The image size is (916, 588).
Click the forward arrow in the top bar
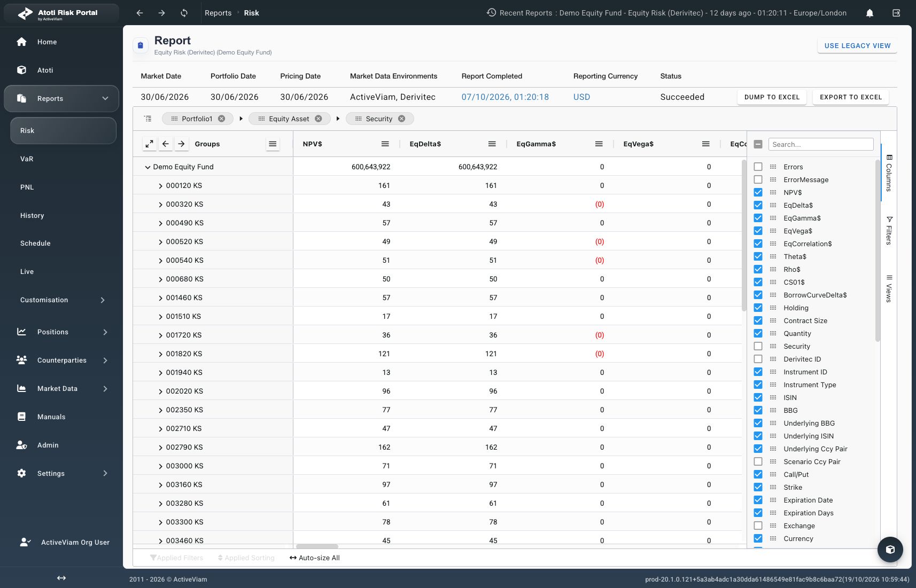coord(161,13)
